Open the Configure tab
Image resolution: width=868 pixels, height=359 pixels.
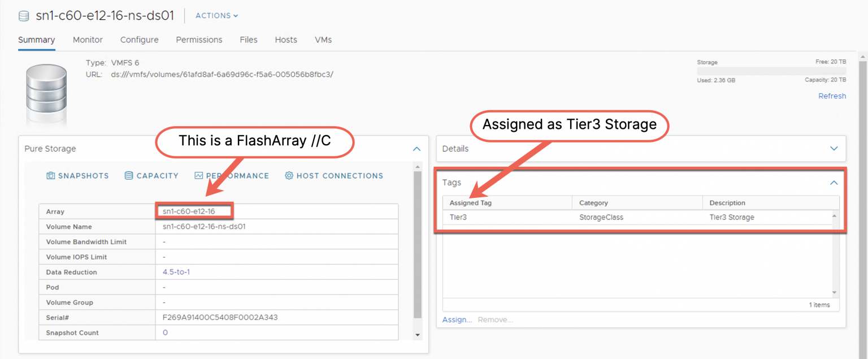139,40
